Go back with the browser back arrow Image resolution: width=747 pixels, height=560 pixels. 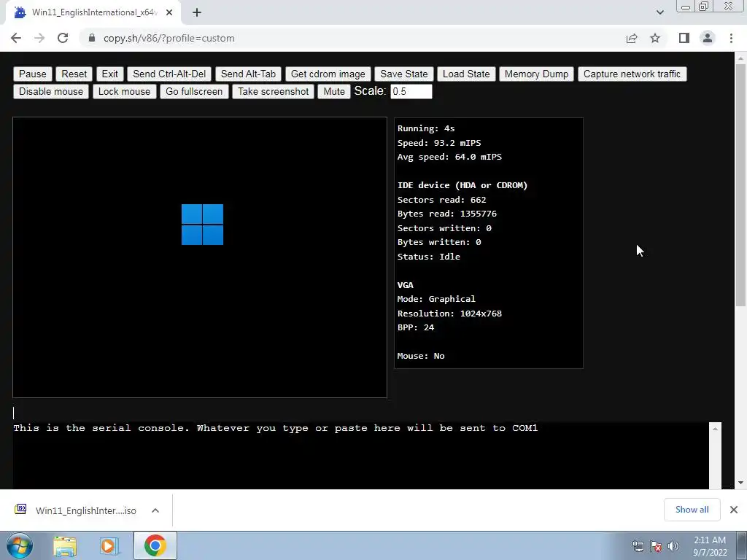(x=16, y=38)
